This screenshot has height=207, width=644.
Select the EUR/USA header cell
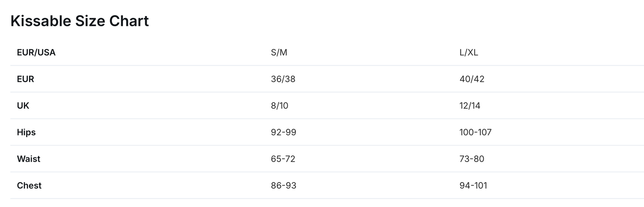coord(36,53)
